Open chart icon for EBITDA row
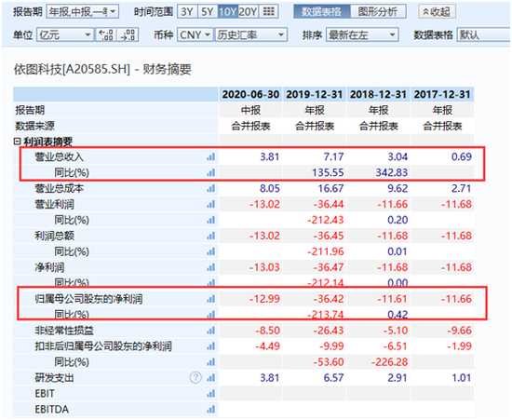Screen dimensions: 512x420 tap(211, 409)
